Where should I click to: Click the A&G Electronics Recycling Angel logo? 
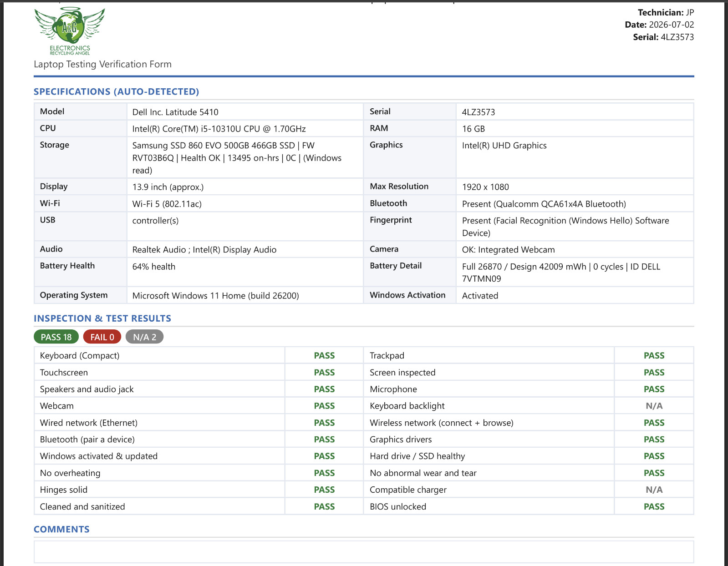click(x=70, y=31)
